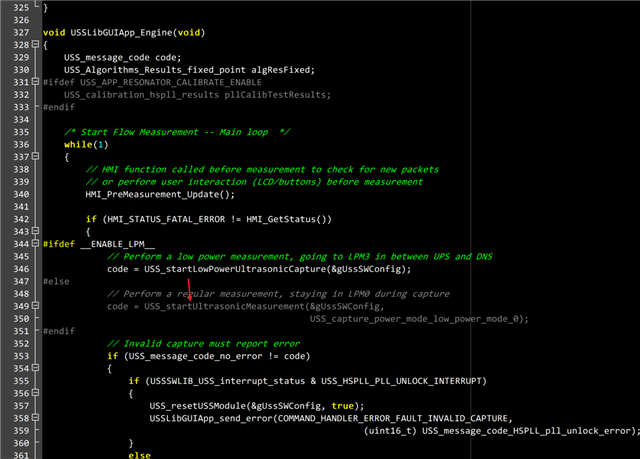Click USS_startUltrasonicMeasurement function call

point(224,306)
